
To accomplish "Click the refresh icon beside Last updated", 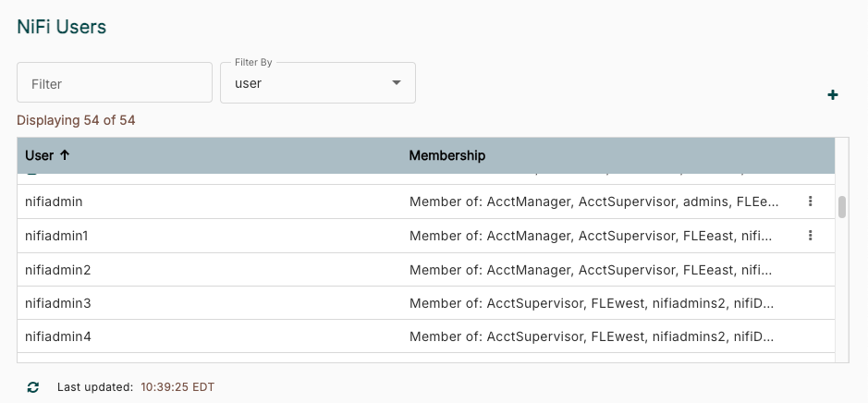I will click(33, 387).
